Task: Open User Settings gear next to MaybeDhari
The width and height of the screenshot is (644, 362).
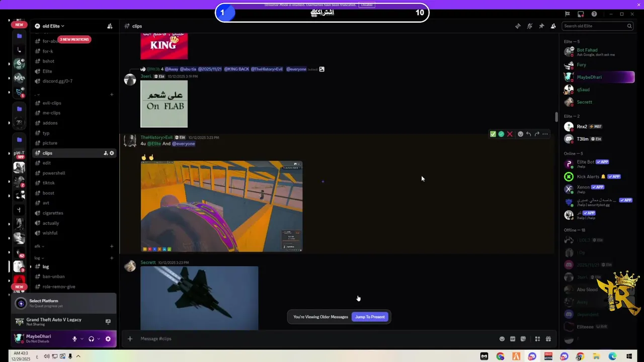Action: pos(108,339)
